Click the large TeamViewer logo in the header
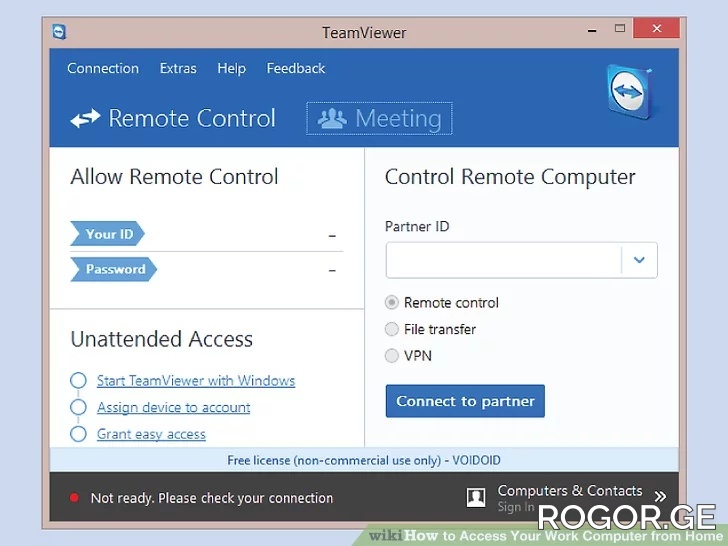Image resolution: width=728 pixels, height=546 pixels. [x=630, y=91]
